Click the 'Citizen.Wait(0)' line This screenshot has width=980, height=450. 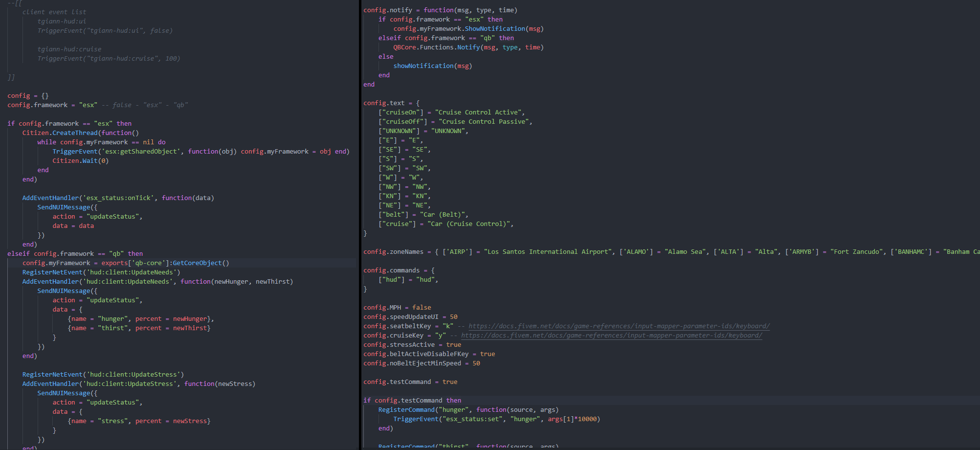pos(81,160)
